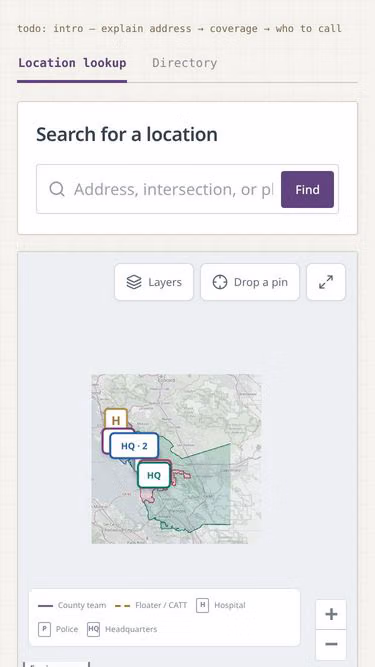Expand map to fullscreen
375x667 pixels.
click(326, 282)
